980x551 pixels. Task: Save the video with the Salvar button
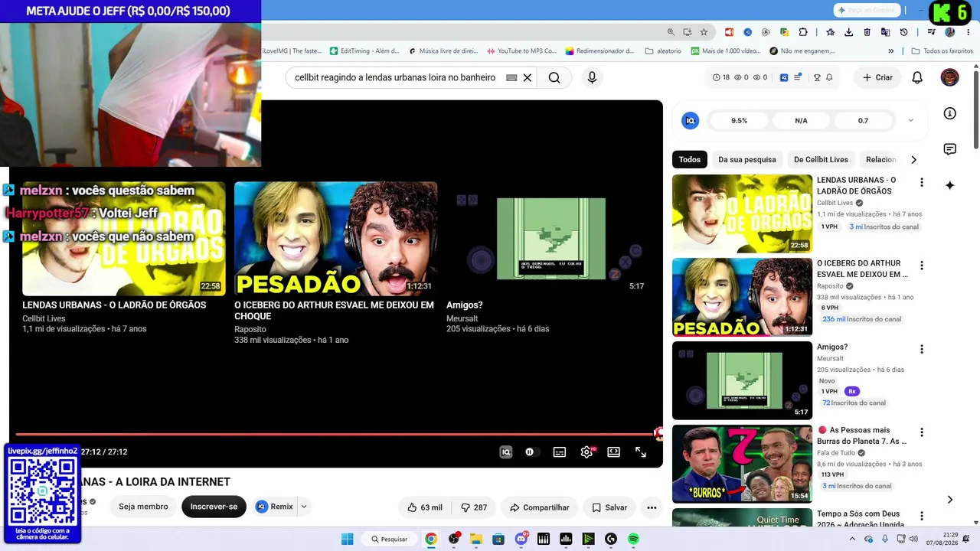(609, 507)
